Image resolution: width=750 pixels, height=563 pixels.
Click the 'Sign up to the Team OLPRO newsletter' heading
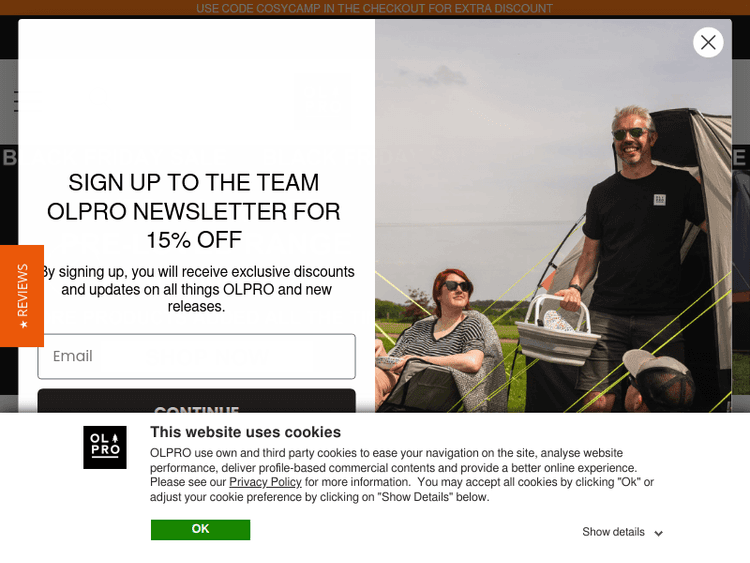194,211
